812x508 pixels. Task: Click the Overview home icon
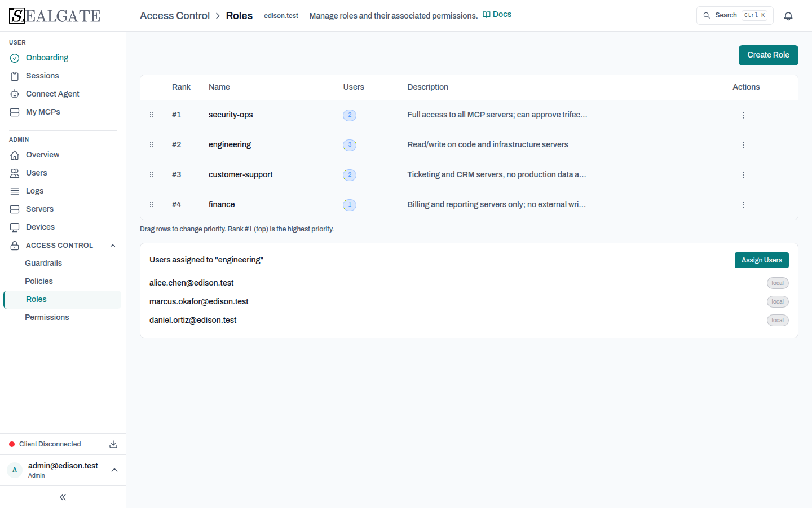(15, 155)
